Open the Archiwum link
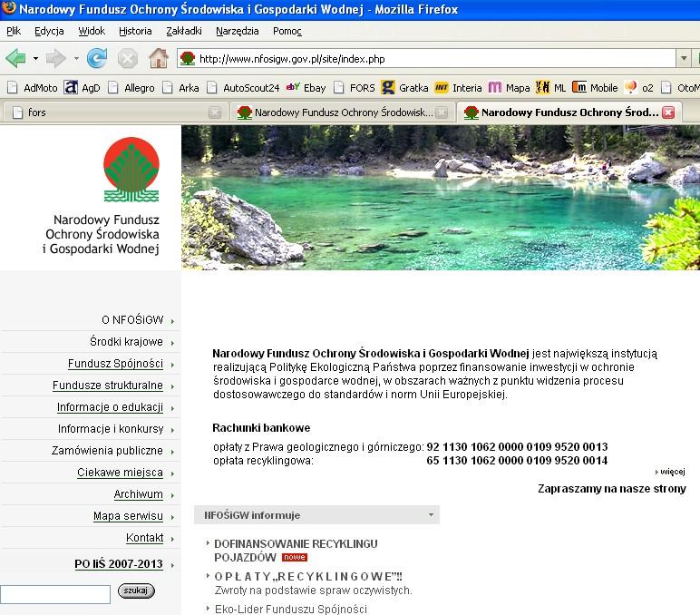700x615 pixels. (139, 494)
